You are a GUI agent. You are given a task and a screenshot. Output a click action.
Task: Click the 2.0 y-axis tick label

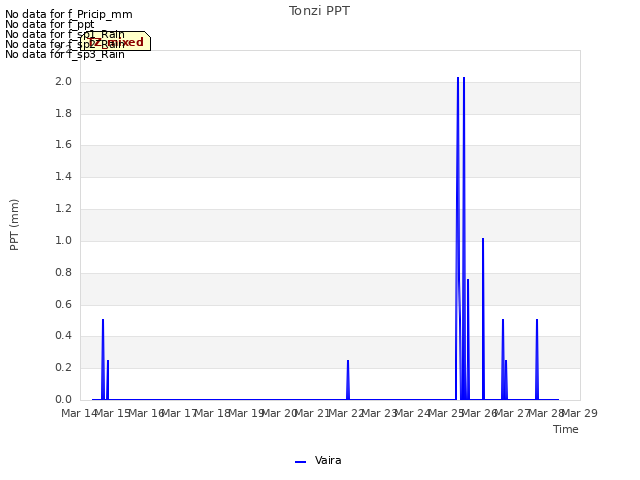pos(63,82)
